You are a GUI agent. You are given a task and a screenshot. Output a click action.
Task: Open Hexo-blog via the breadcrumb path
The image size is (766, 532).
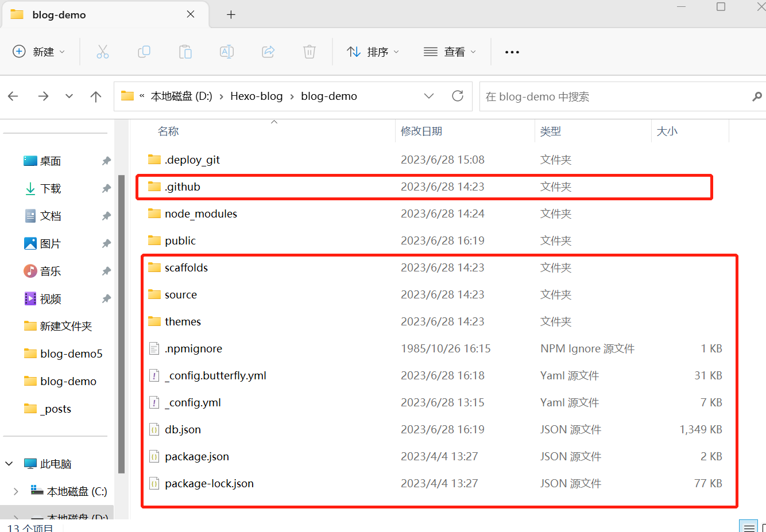coord(256,96)
